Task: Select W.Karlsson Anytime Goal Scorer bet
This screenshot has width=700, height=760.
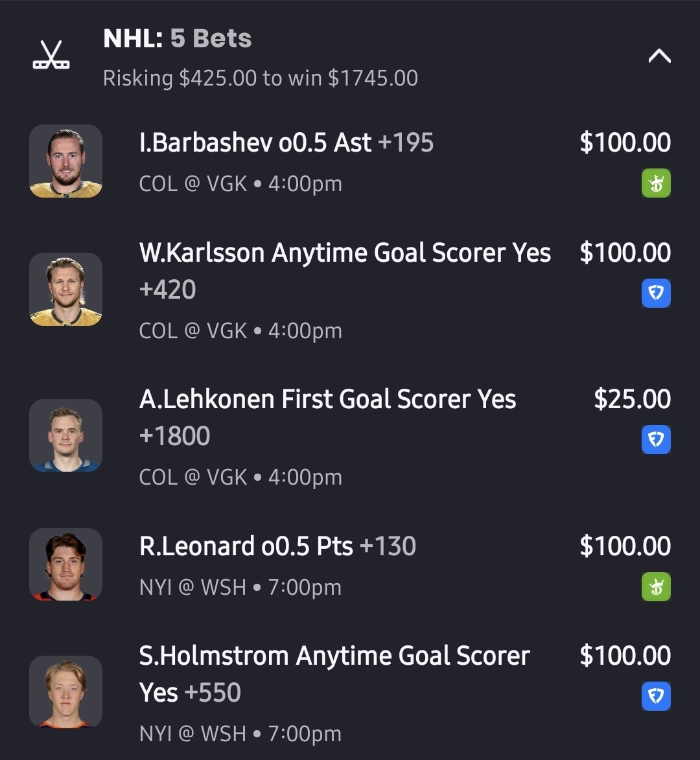Action: 344,253
